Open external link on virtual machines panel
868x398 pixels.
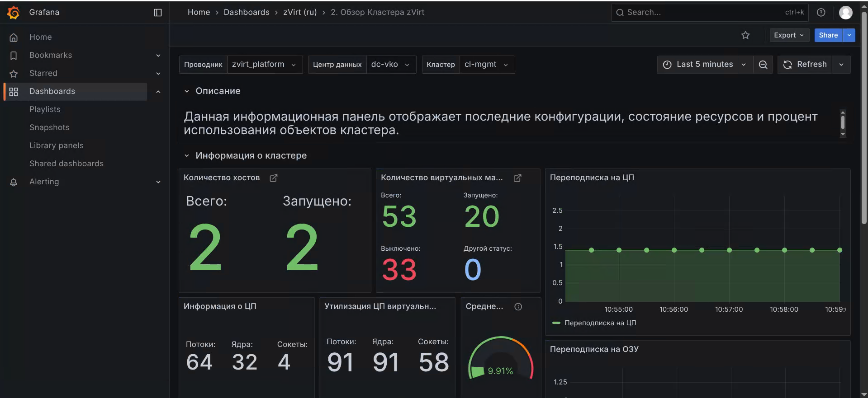click(517, 178)
